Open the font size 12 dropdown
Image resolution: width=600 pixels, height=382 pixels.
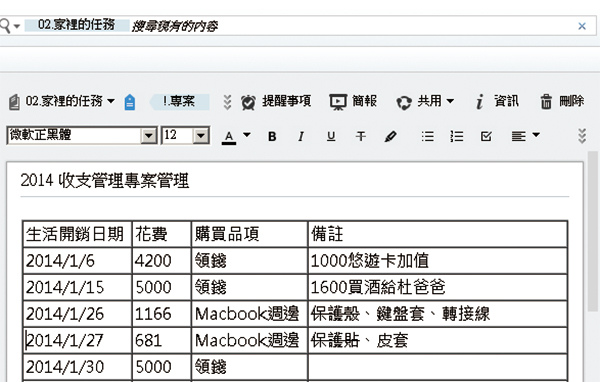[x=201, y=135]
